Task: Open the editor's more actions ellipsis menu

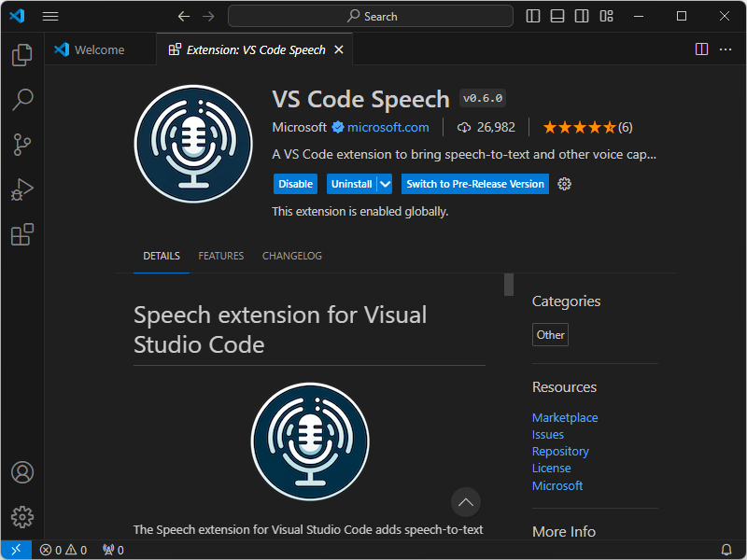Action: click(726, 49)
